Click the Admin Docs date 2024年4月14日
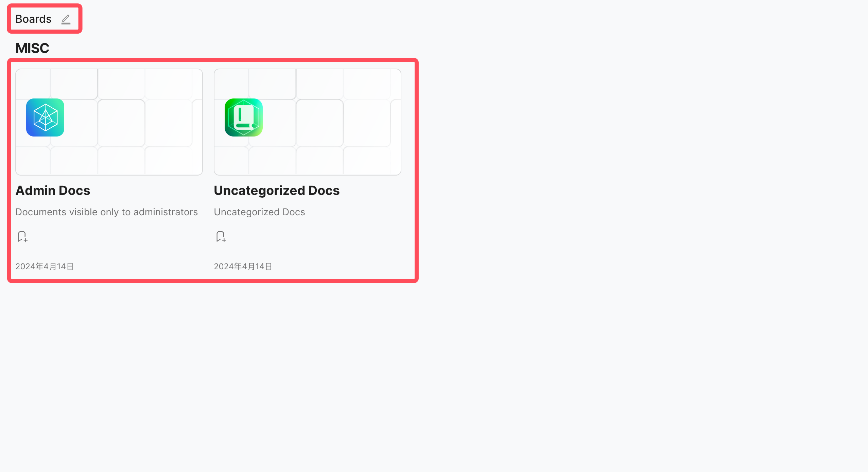The width and height of the screenshot is (868, 472). pos(45,267)
